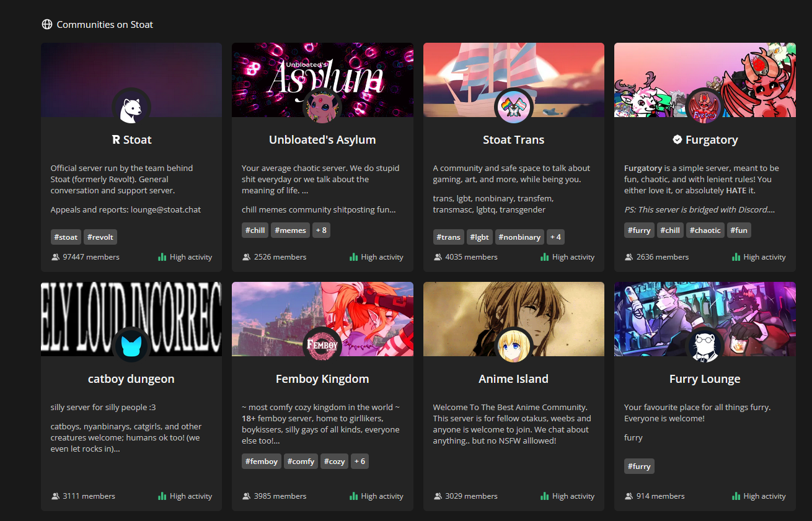Click the activity bars icon on Anime Island card
This screenshot has height=521, width=812.
click(x=545, y=496)
